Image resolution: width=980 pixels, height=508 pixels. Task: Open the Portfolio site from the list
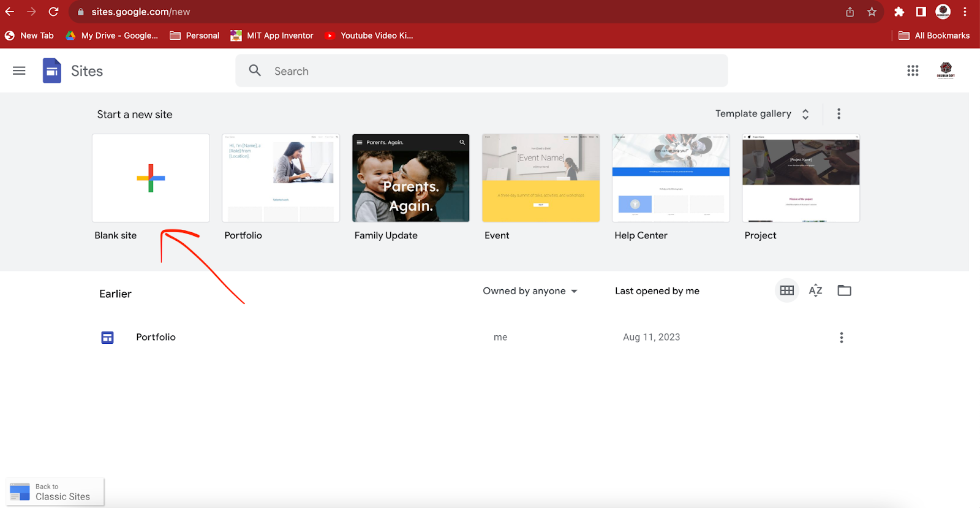tap(156, 337)
